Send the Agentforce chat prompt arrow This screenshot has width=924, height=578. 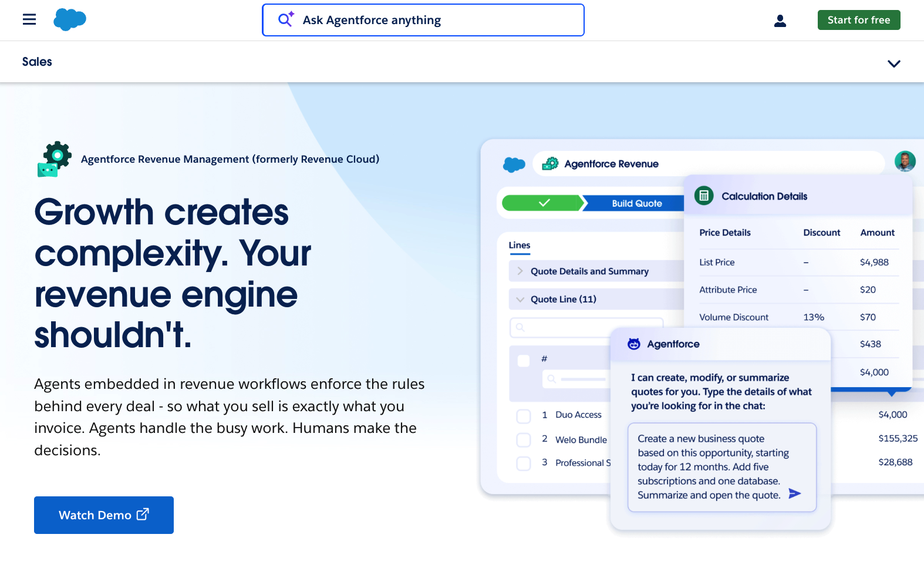(795, 493)
